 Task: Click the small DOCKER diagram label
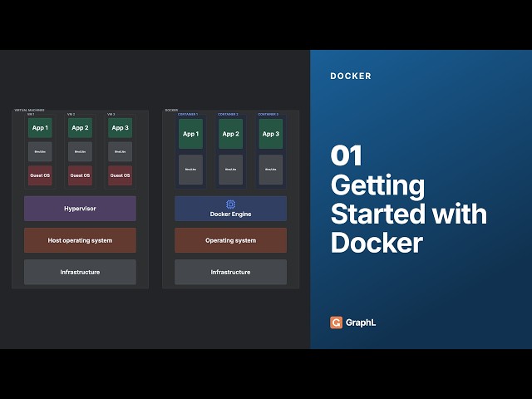(x=171, y=111)
